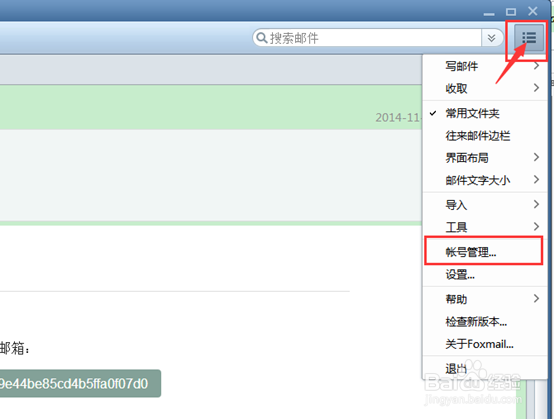Image resolution: width=554 pixels, height=419 pixels.
Task: Open the 写邮件 menu entry
Action: (485, 66)
